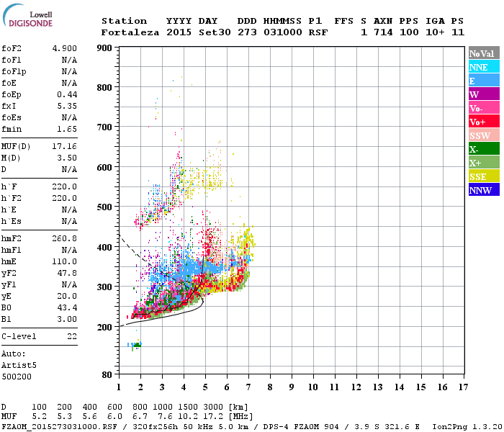Choose the Vo+ red legend entry
The image size is (504, 432).
483,122
